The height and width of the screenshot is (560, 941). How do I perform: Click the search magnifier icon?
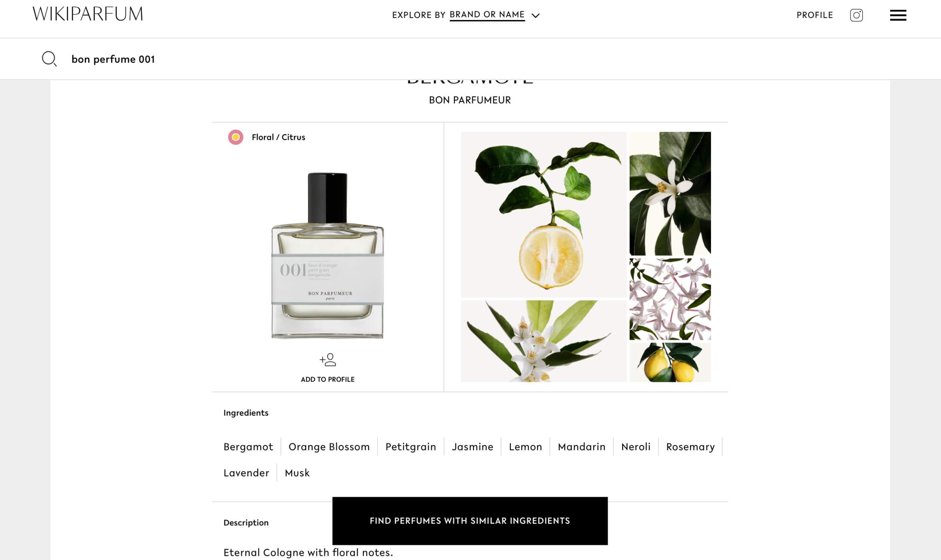coord(49,59)
